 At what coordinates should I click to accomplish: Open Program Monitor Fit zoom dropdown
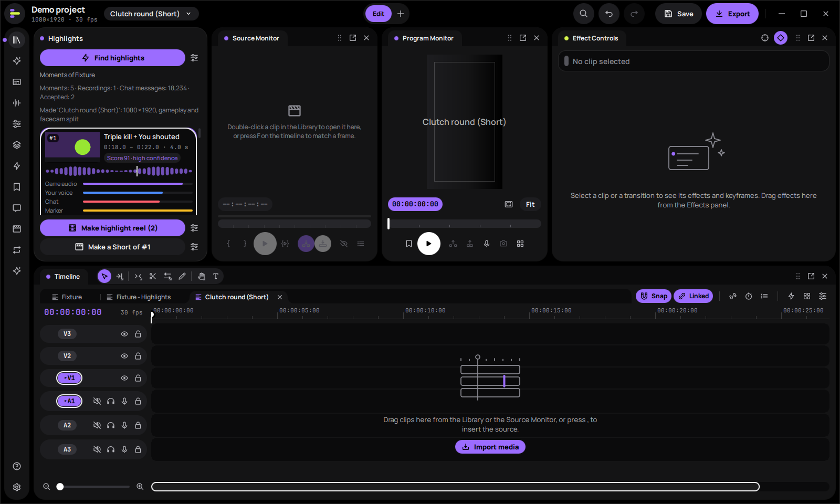pos(530,204)
